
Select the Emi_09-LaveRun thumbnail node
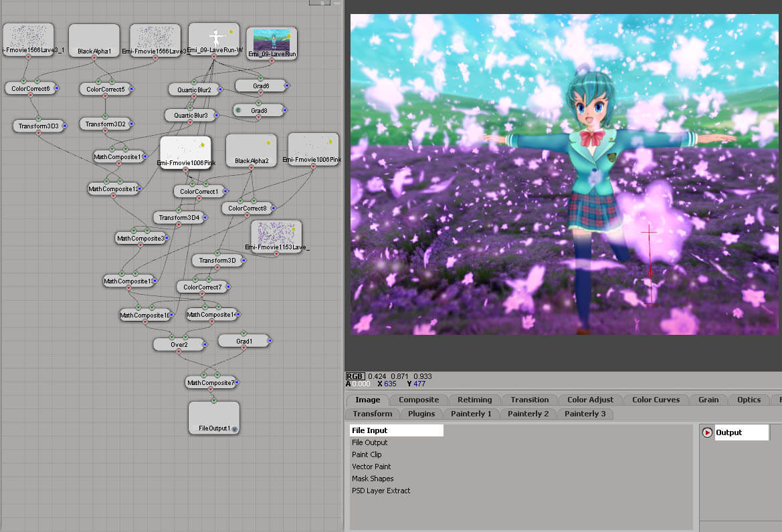(x=272, y=43)
